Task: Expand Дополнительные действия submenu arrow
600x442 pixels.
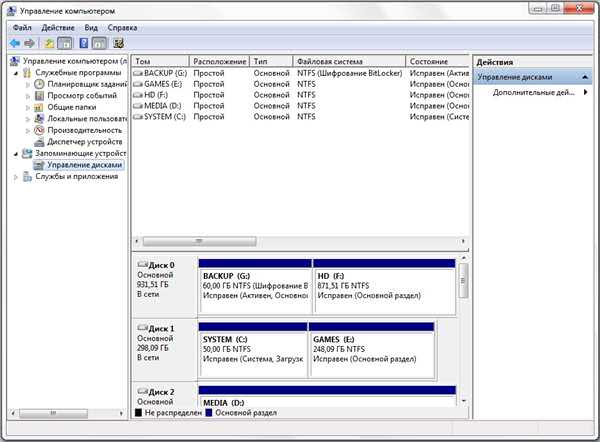Action: pyautogui.click(x=585, y=92)
